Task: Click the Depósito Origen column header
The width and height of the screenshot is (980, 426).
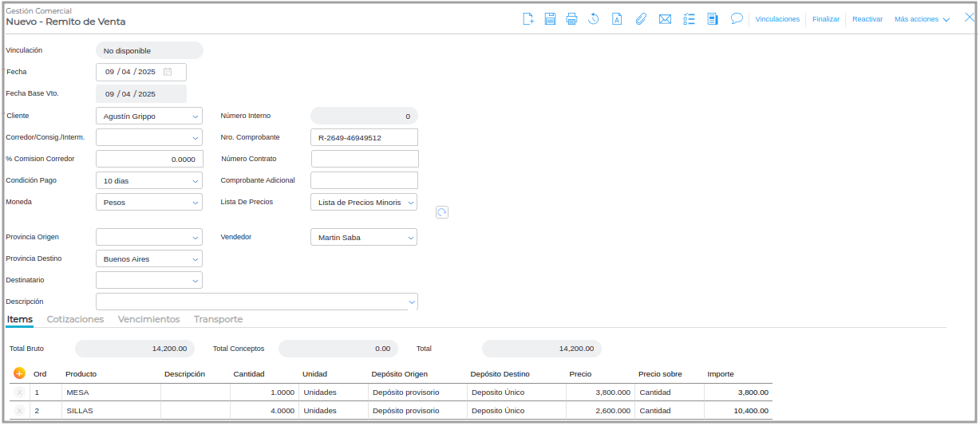Action: pyautogui.click(x=400, y=374)
